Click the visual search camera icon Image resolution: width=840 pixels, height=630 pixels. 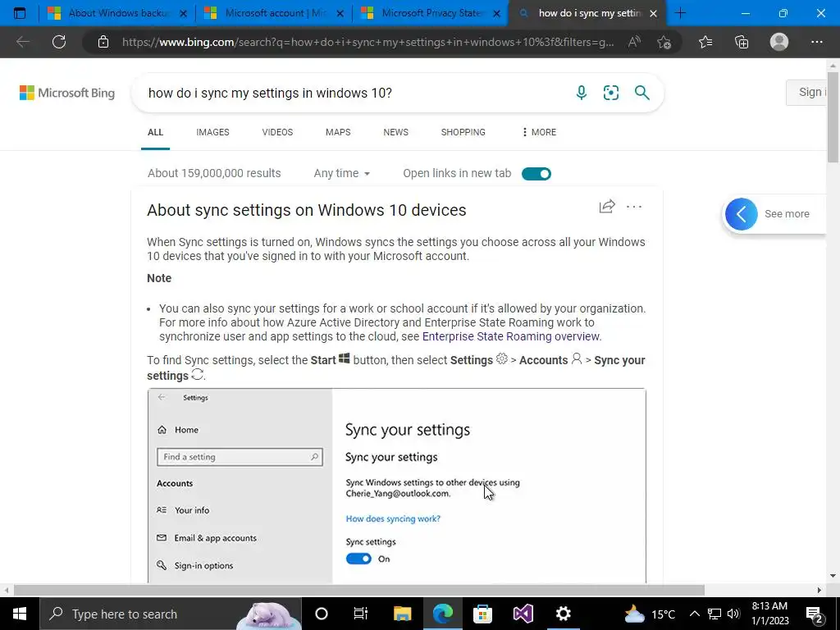610,93
